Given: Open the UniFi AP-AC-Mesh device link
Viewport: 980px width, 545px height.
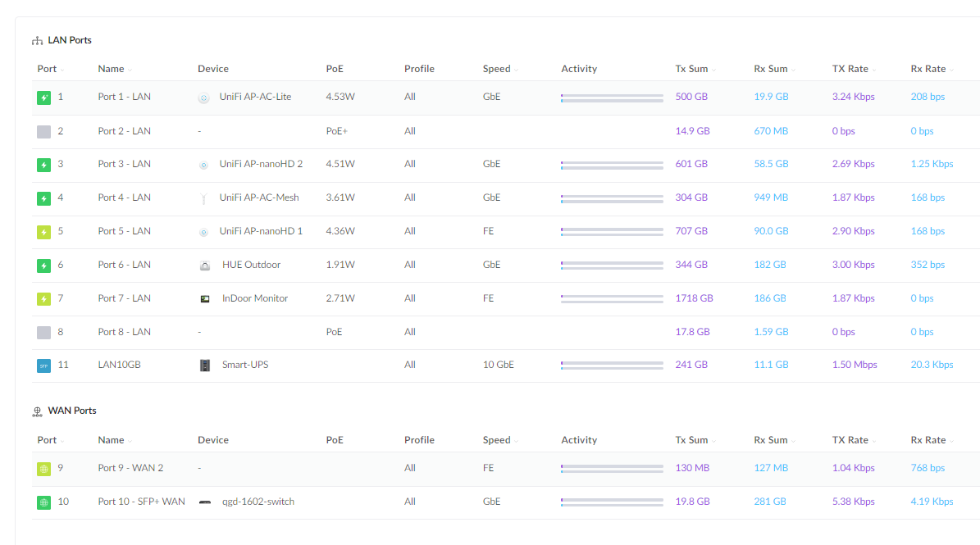Looking at the screenshot, I should [259, 198].
